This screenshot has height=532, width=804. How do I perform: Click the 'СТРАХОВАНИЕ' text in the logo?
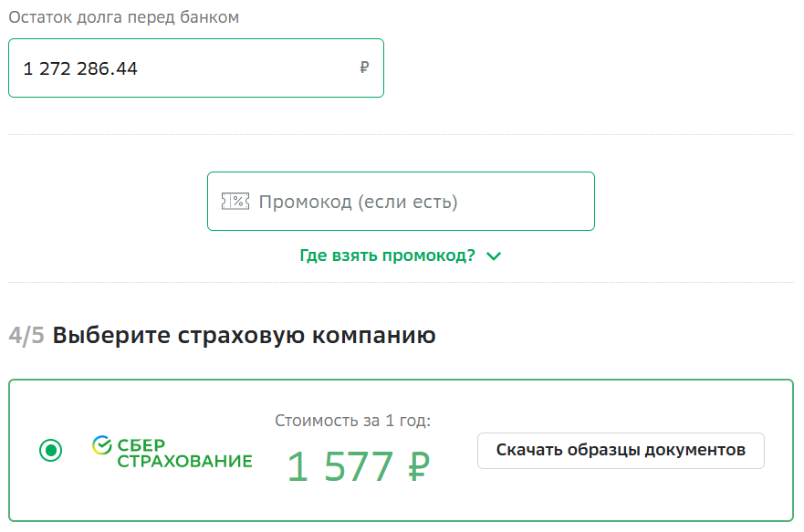click(x=186, y=461)
